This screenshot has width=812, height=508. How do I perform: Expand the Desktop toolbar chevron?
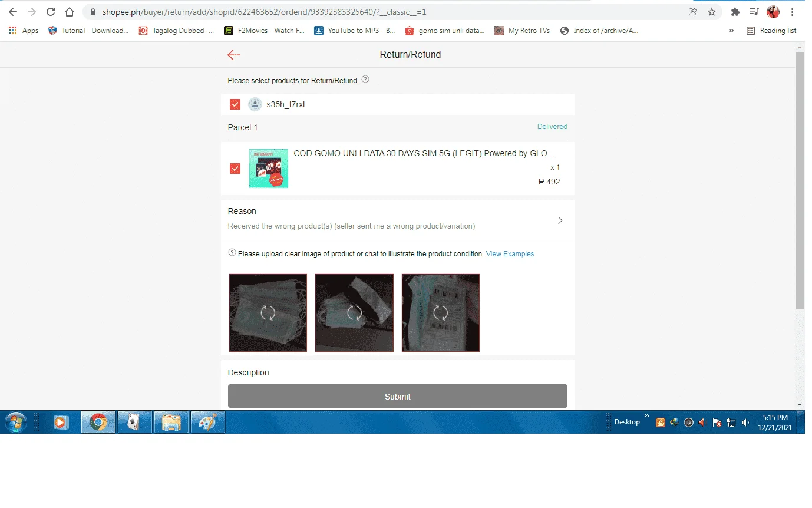647,417
